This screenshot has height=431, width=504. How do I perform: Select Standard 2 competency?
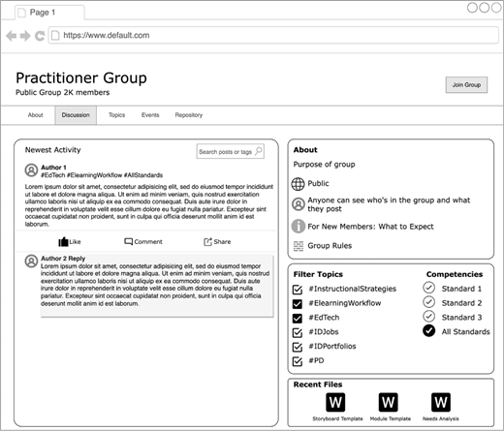point(428,302)
